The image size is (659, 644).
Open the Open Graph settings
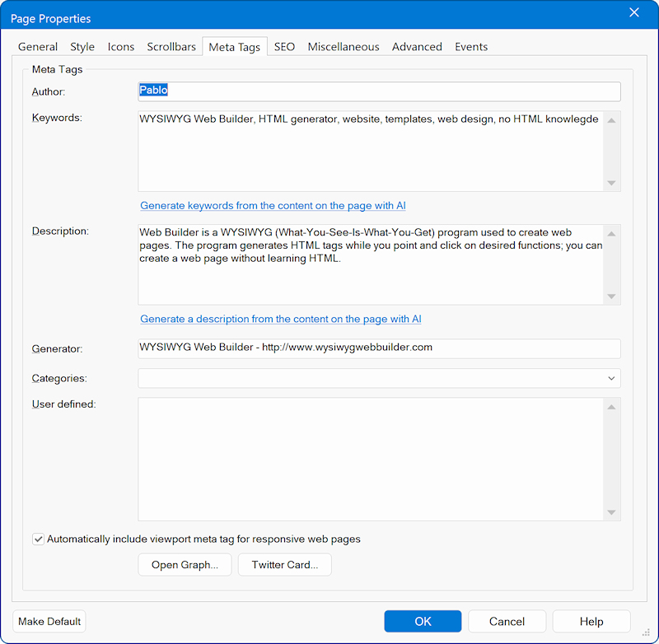185,565
